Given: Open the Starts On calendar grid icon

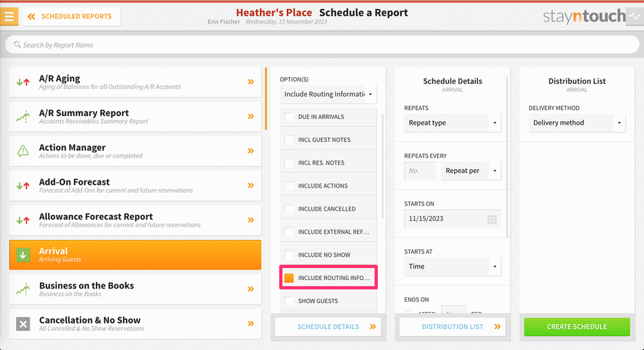Looking at the screenshot, I should coord(492,219).
